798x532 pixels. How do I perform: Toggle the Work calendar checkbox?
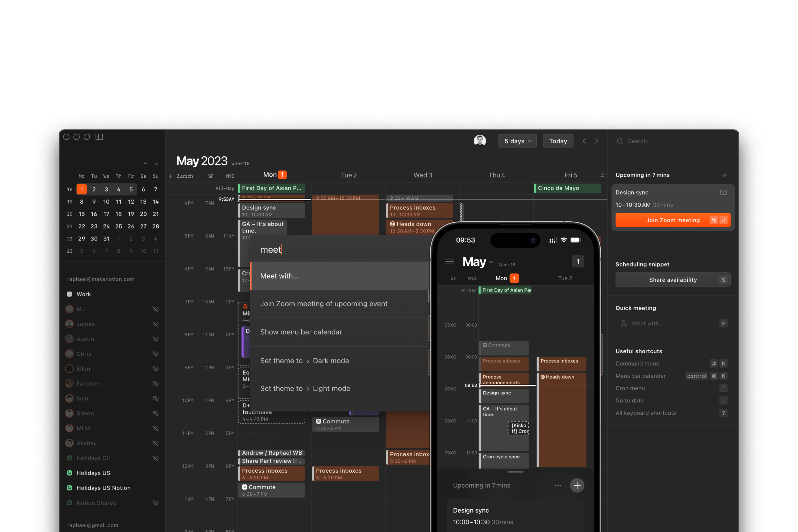(x=69, y=294)
